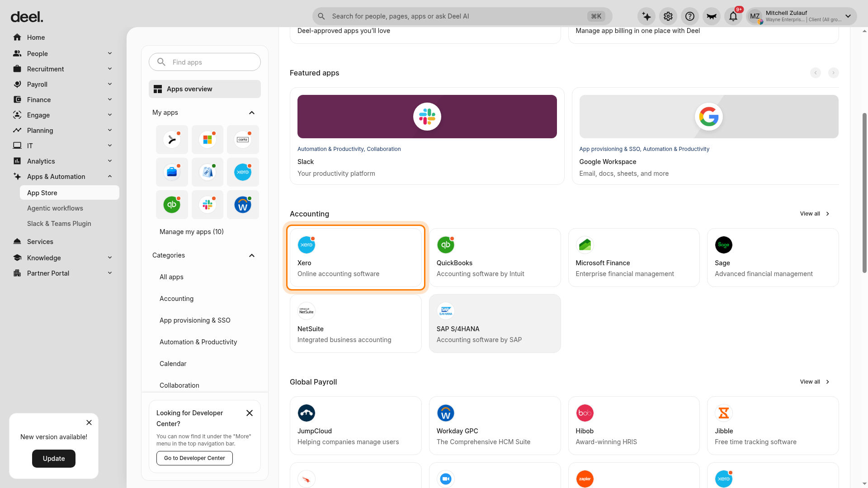Open the Hibob app card
This screenshot has width=868, height=488.
click(634, 426)
